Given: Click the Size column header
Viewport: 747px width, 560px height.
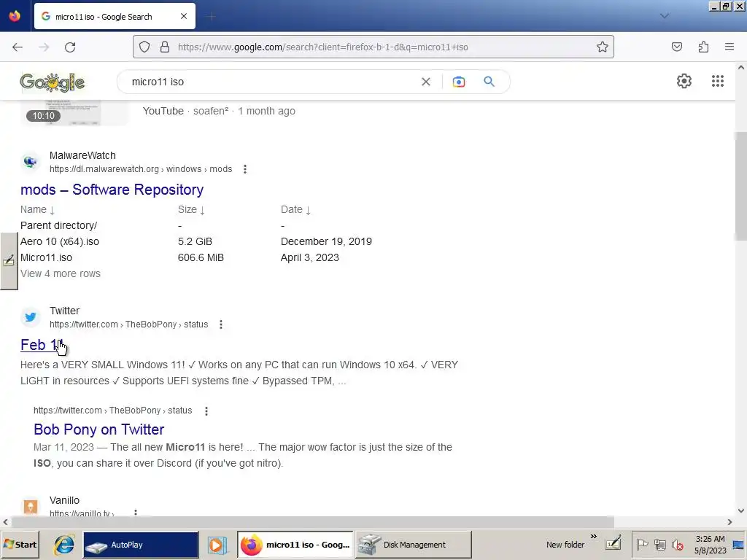Looking at the screenshot, I should click(x=191, y=209).
